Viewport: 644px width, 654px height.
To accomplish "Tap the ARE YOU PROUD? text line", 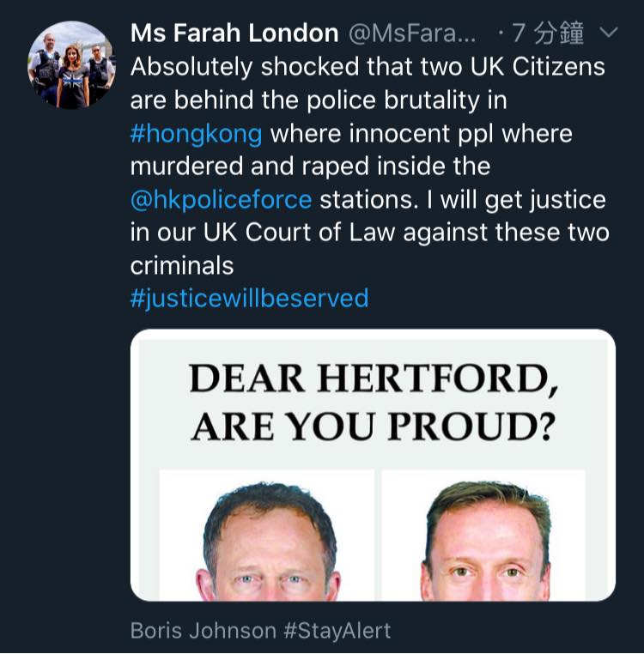I will [374, 427].
